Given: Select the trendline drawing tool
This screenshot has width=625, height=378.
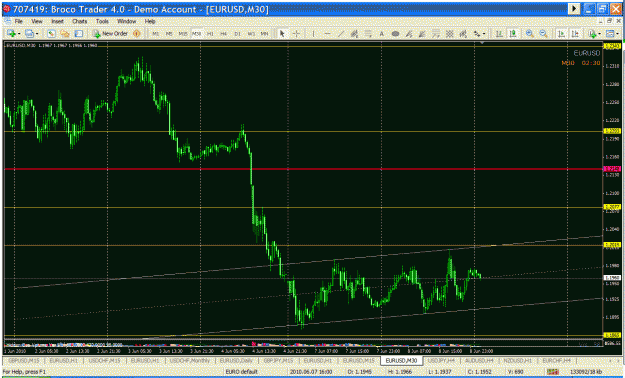Looking at the screenshot, I should [341, 34].
